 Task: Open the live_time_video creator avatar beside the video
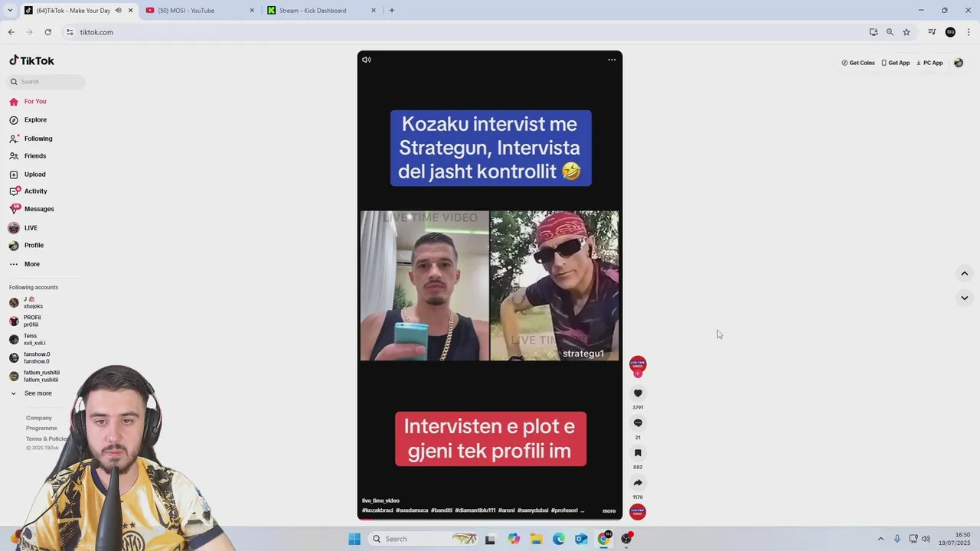638,364
